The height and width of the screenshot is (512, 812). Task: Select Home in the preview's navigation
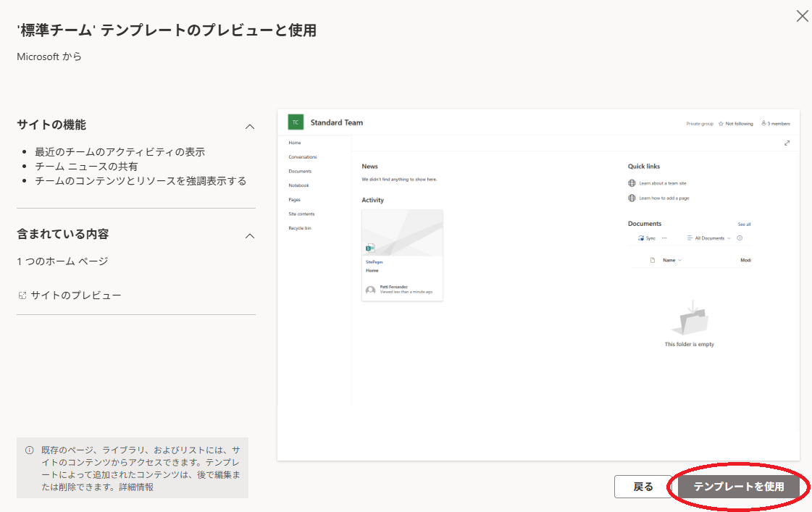[295, 143]
